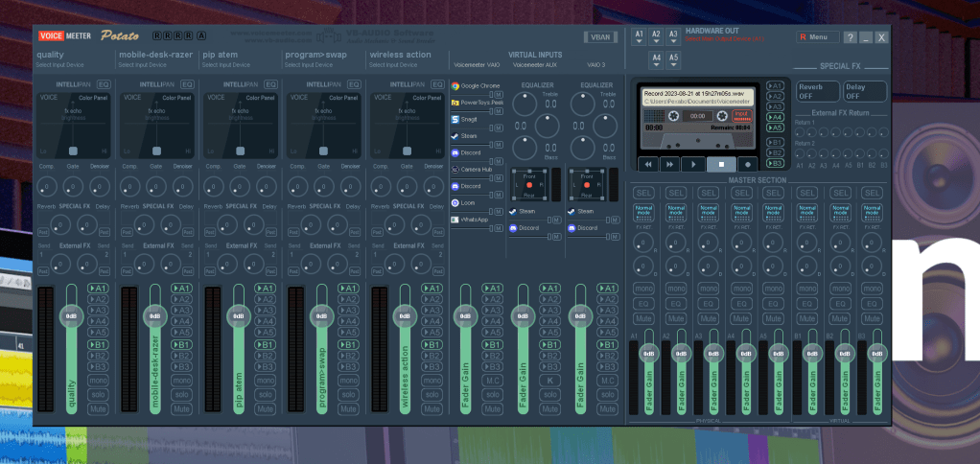Click the Camera Hub app icon

455,170
